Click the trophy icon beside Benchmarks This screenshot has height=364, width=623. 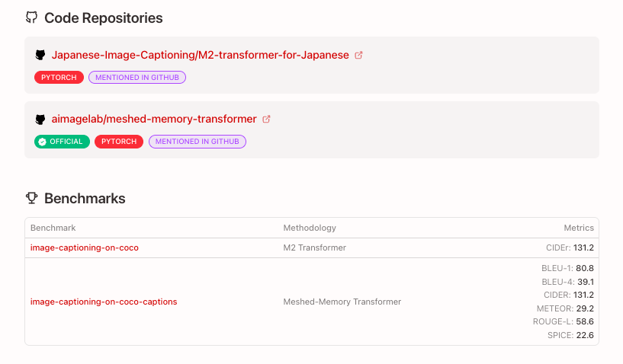pos(31,198)
